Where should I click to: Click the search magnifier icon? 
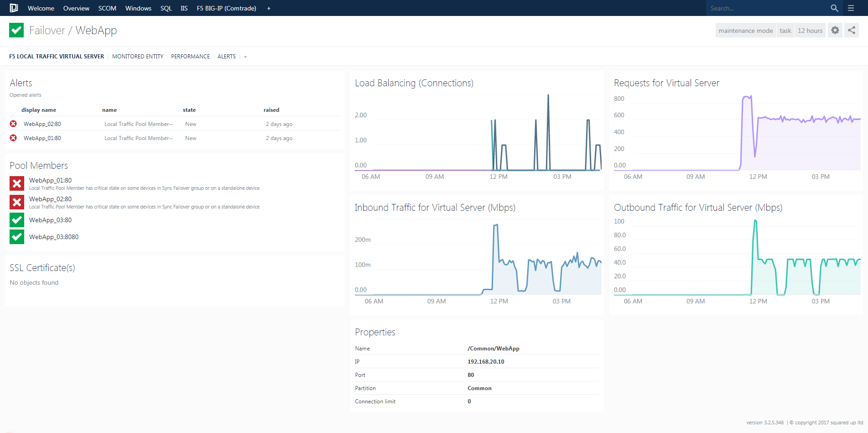click(x=834, y=8)
